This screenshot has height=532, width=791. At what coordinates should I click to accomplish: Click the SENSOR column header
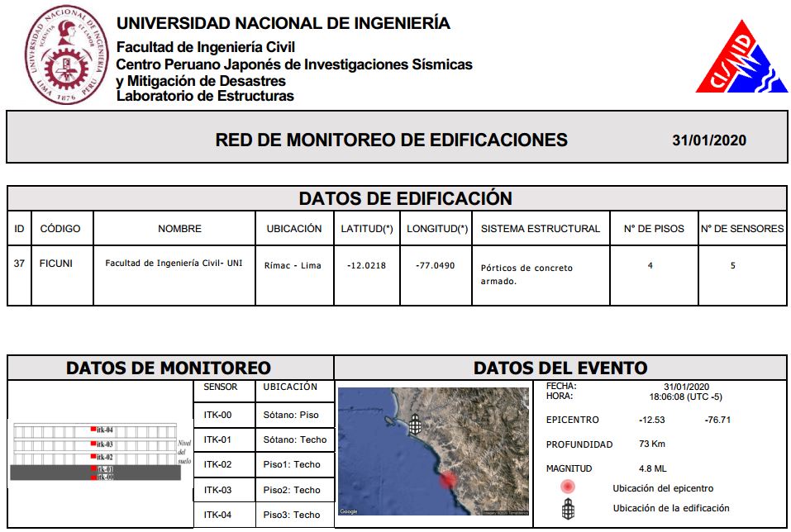[221, 387]
